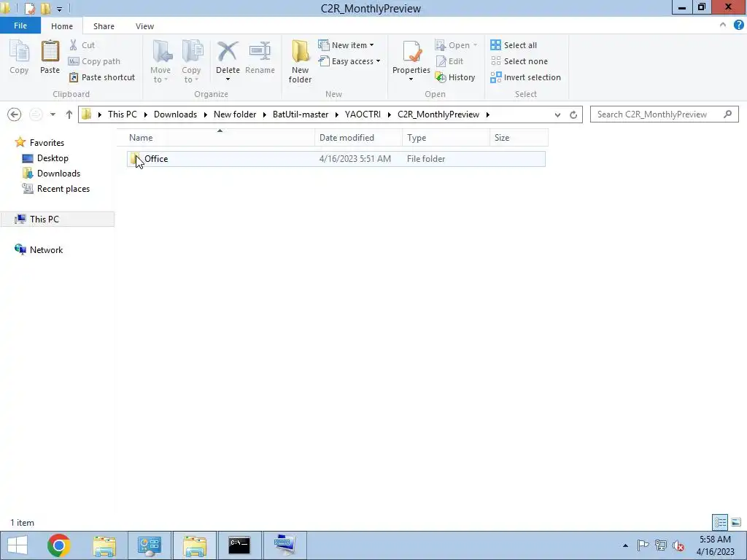
Task: Click Copy path in the ribbon
Action: pos(94,61)
